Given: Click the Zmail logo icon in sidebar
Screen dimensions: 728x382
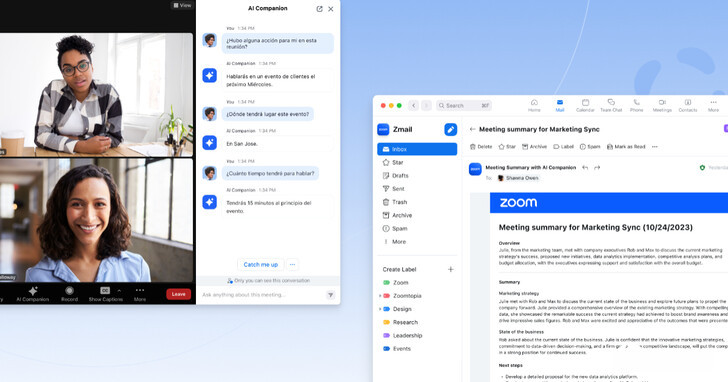Looking at the screenshot, I should pos(383,129).
